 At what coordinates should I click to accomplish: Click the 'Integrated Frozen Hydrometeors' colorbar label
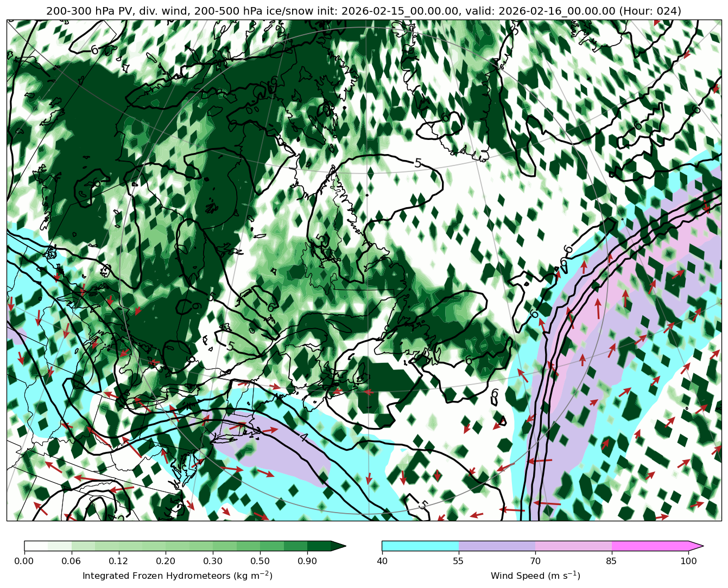[x=178, y=576]
